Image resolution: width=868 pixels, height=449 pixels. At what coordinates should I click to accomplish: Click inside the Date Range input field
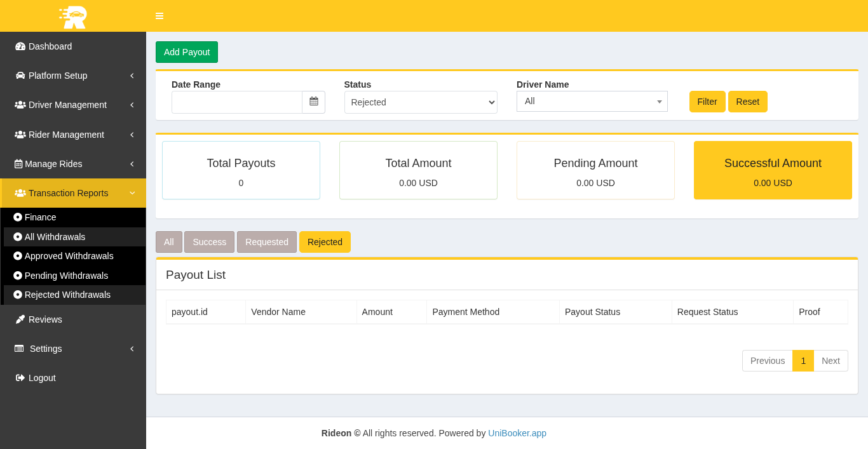236,102
